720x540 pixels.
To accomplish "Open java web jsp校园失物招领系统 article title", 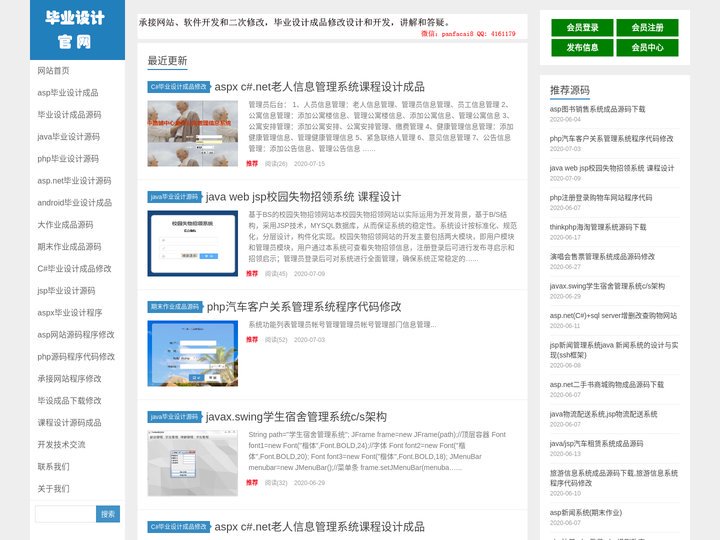I will [x=303, y=197].
